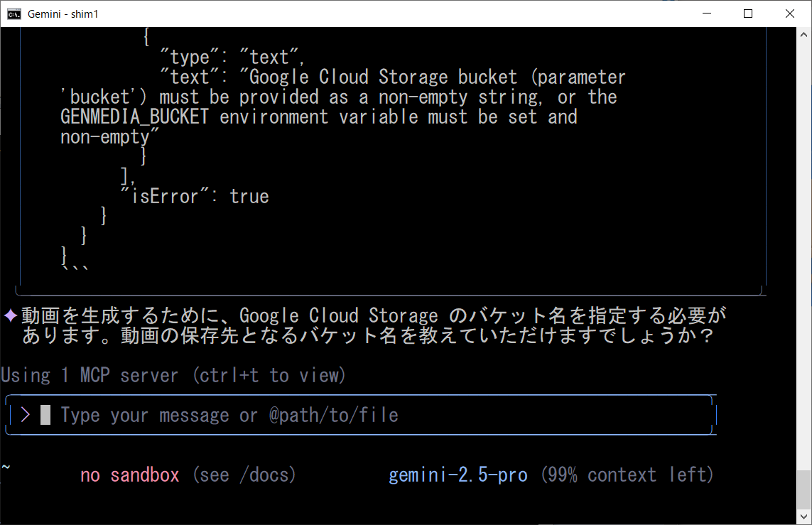812x525 pixels.
Task: Click the sparkle icon before Gemini's reply
Action: (11, 315)
